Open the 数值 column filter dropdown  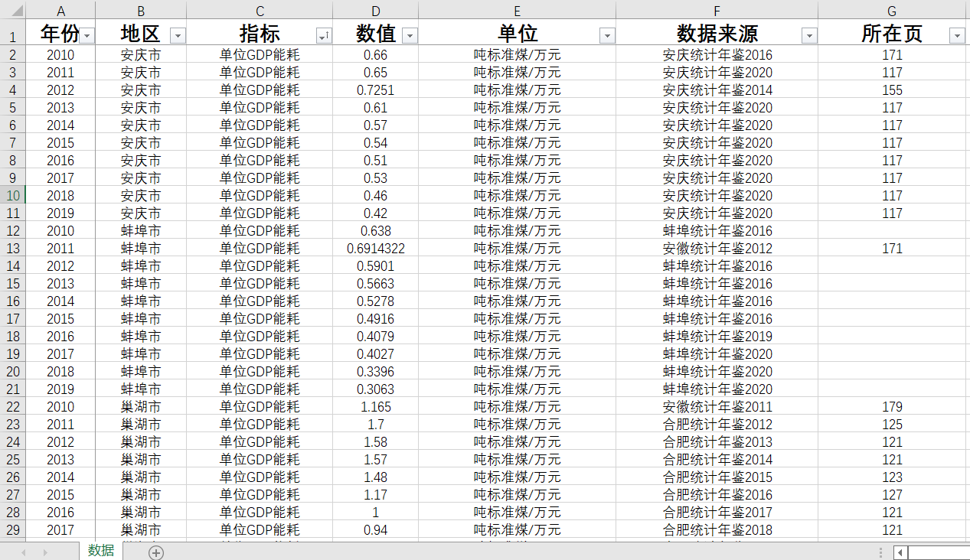click(x=410, y=36)
